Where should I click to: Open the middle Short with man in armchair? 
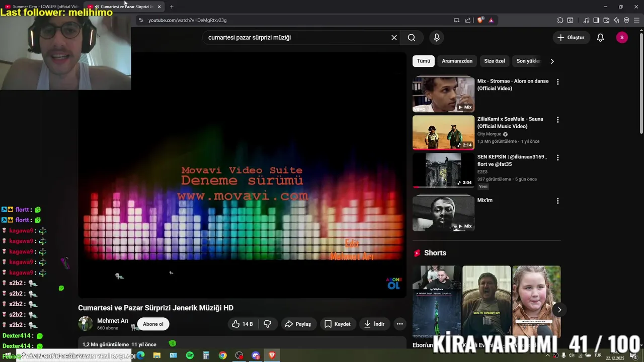487,302
